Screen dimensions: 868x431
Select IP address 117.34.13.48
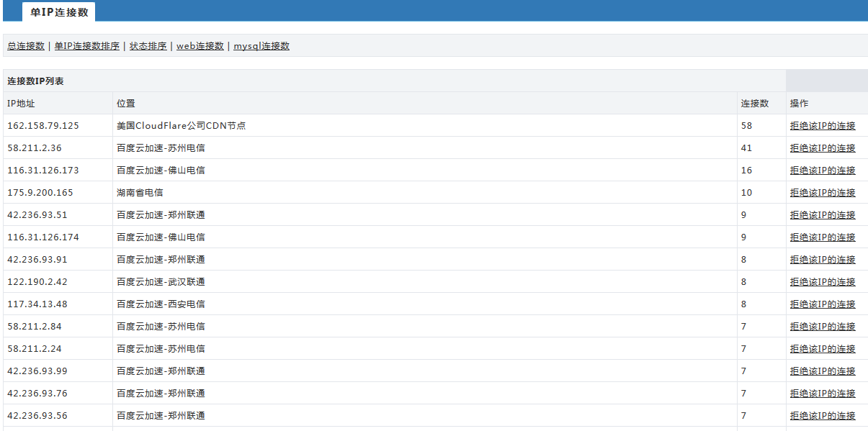pos(37,304)
